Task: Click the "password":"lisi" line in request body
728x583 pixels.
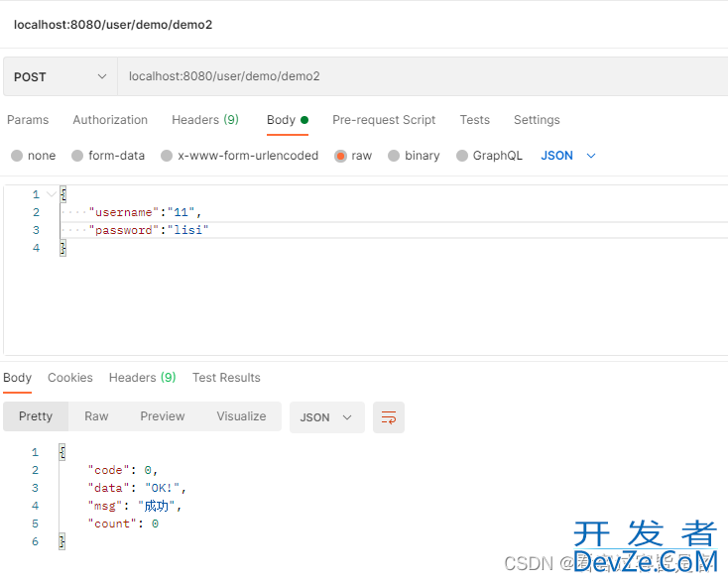Action: 149,230
